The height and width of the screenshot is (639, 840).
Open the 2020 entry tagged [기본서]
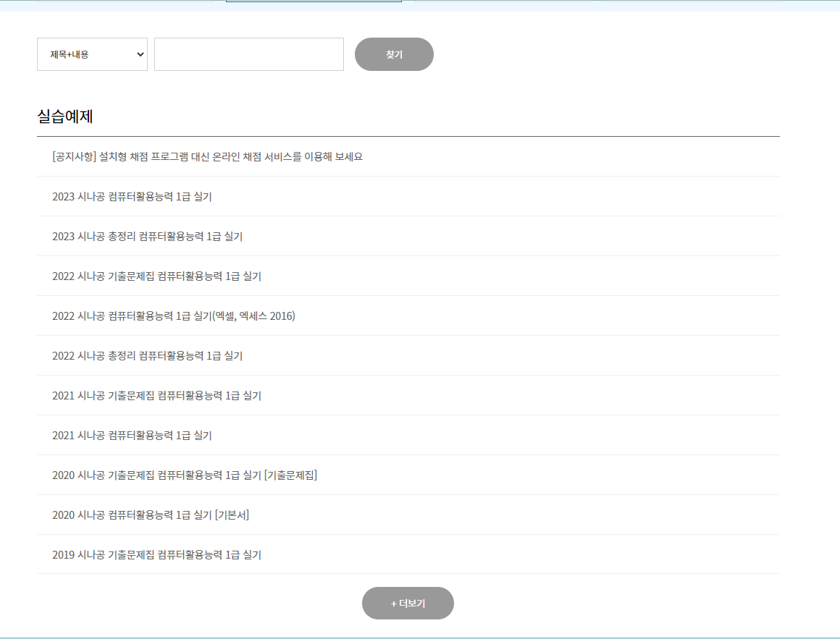click(x=151, y=515)
